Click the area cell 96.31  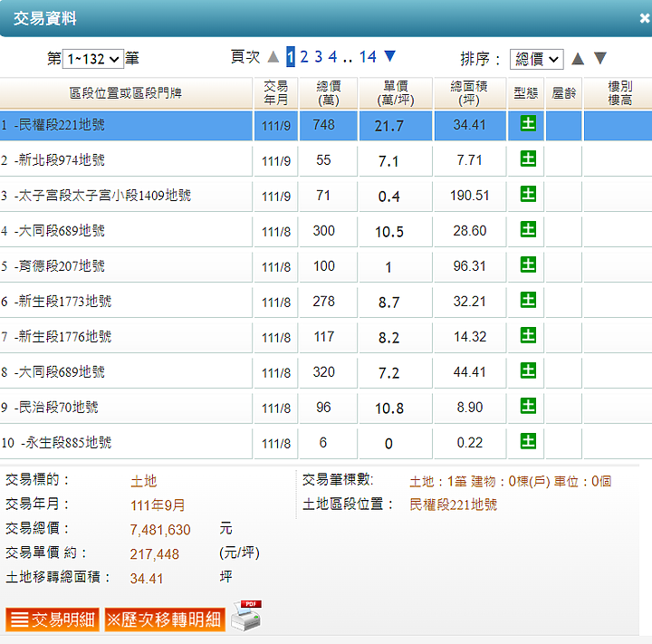[x=469, y=266]
